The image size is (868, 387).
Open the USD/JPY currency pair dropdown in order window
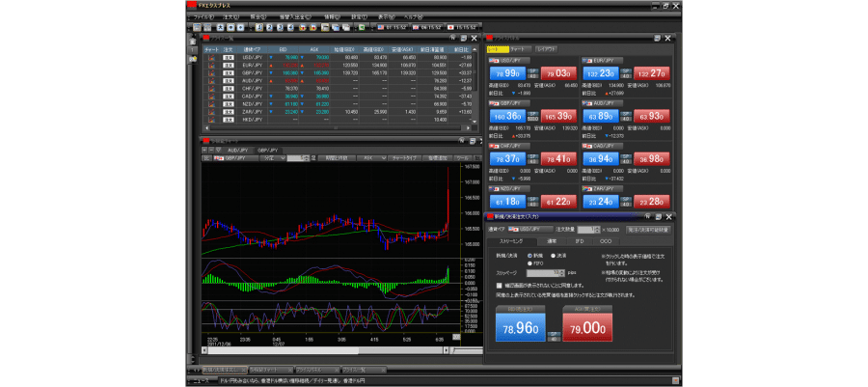pyautogui.click(x=530, y=230)
